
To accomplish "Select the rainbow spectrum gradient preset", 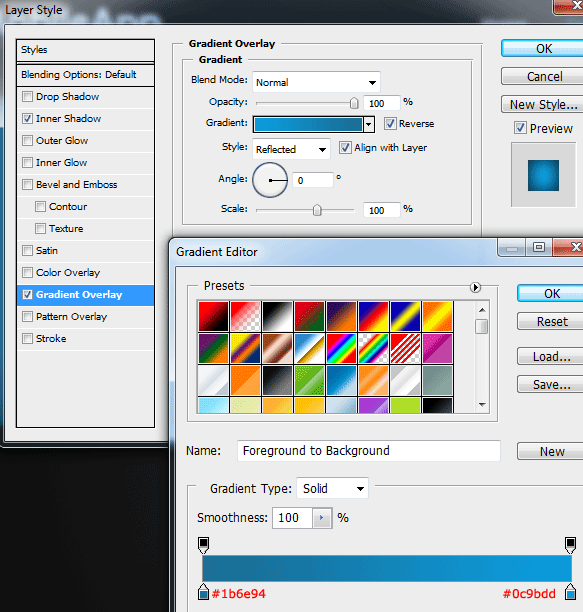I will [341, 348].
